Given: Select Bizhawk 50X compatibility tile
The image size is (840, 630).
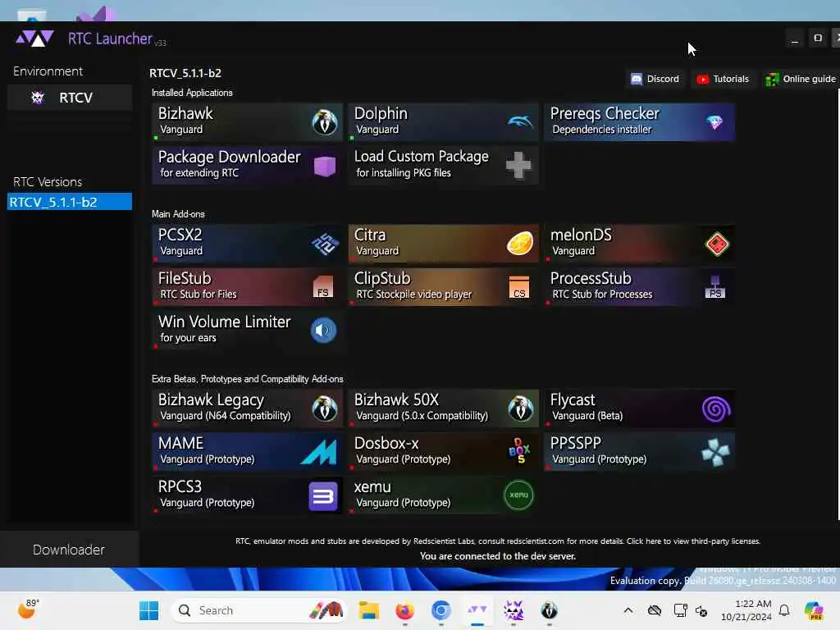Looking at the screenshot, I should 443,409.
